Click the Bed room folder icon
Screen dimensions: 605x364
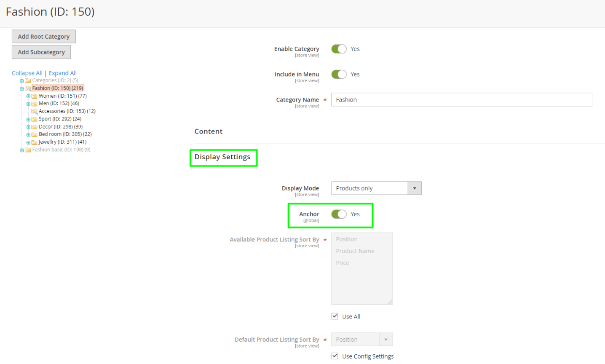click(35, 134)
